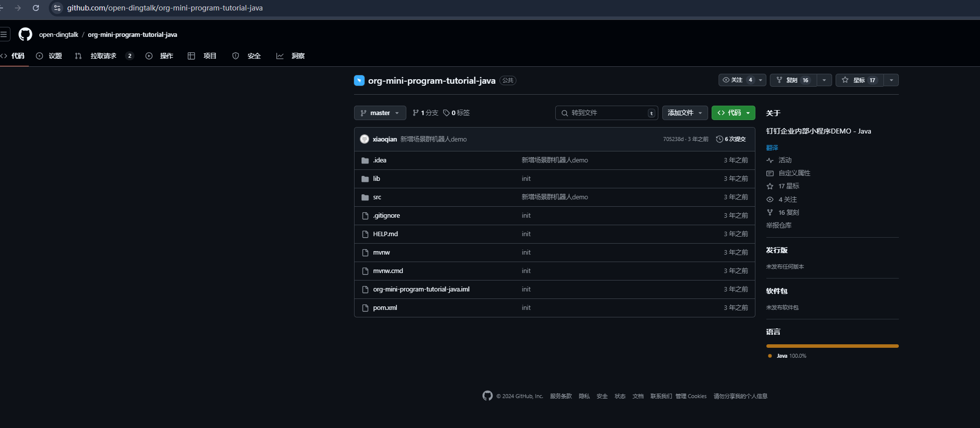The height and width of the screenshot is (428, 980).
Task: Open the 软件包 packages heading link
Action: [x=777, y=291]
